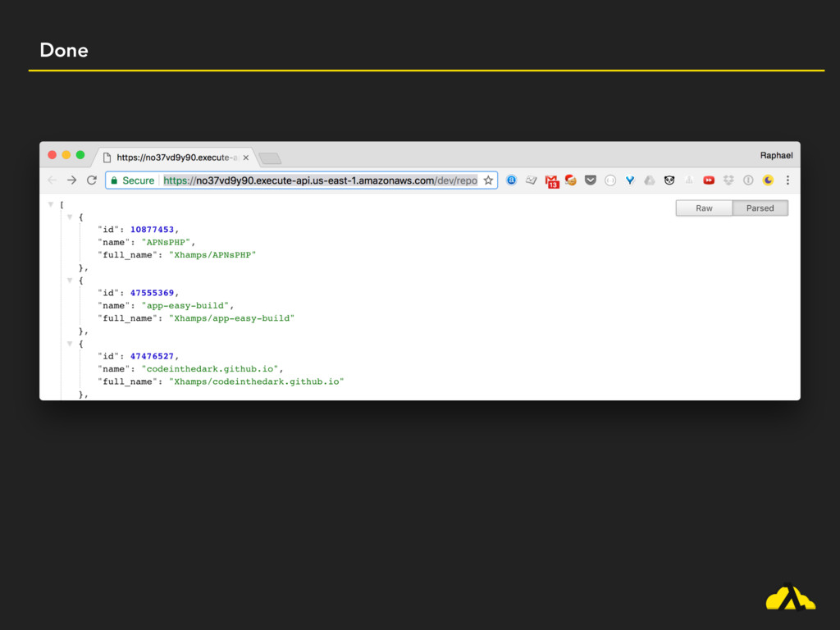Open a new tab with the new-tab button

(x=269, y=158)
